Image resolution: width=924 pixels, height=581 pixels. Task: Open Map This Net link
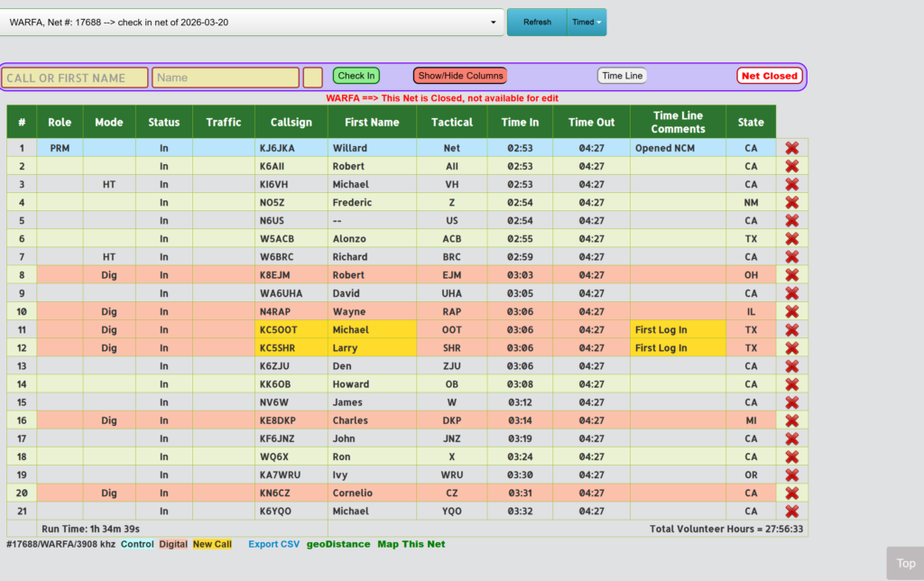411,544
